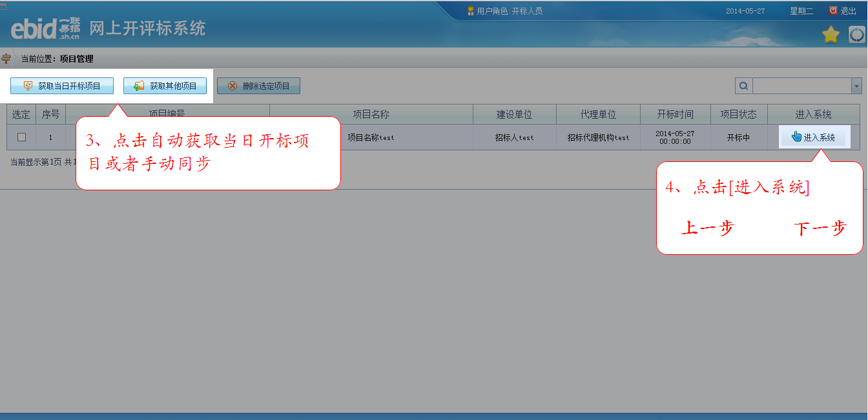Click the user role avatar icon

pyautogui.click(x=471, y=11)
